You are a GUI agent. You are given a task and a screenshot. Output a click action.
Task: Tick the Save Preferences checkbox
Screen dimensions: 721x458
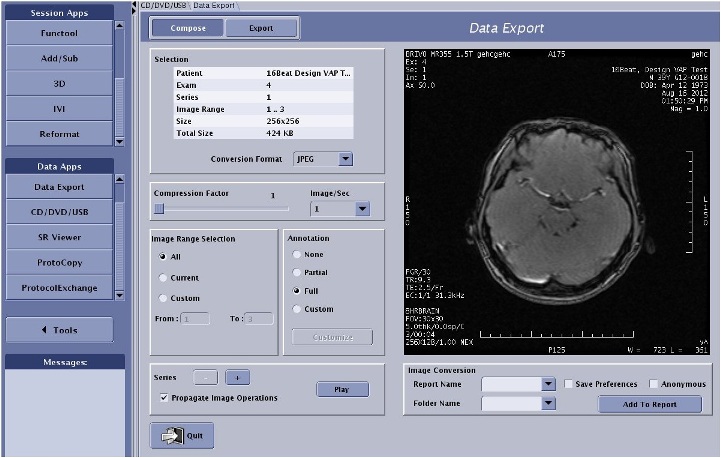[x=568, y=384]
